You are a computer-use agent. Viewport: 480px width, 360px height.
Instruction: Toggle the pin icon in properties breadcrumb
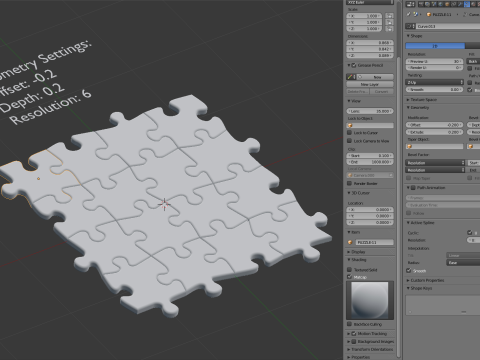408,14
